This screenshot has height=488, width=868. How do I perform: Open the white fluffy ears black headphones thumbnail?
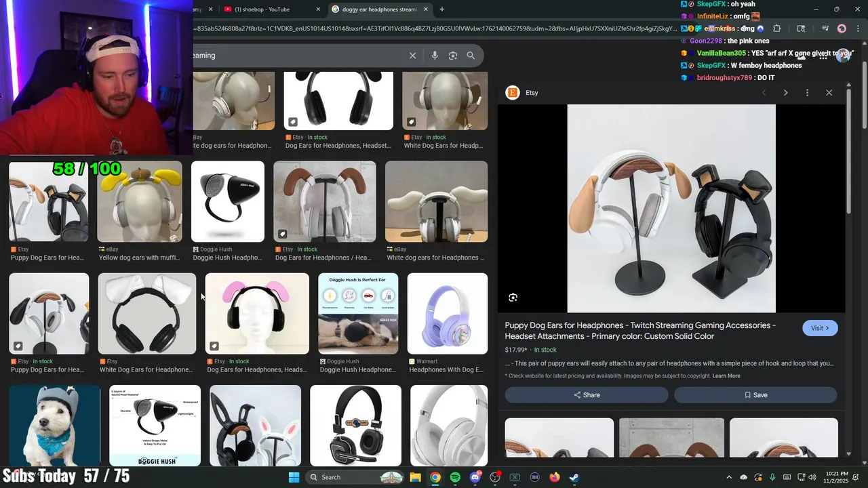point(147,314)
